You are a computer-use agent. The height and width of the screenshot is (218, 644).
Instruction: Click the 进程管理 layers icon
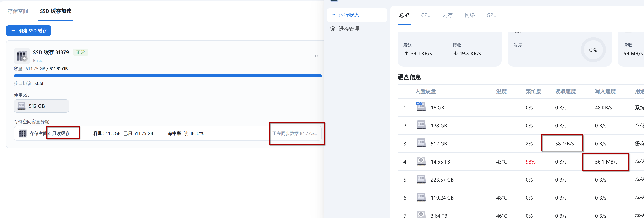tap(333, 29)
